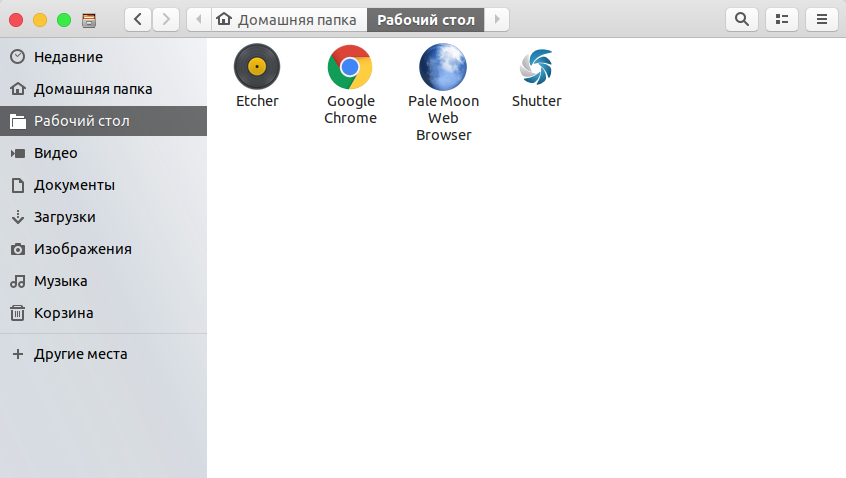Viewport: 846px width, 478px height.
Task: Click the search magnifier button
Action: click(x=742, y=19)
